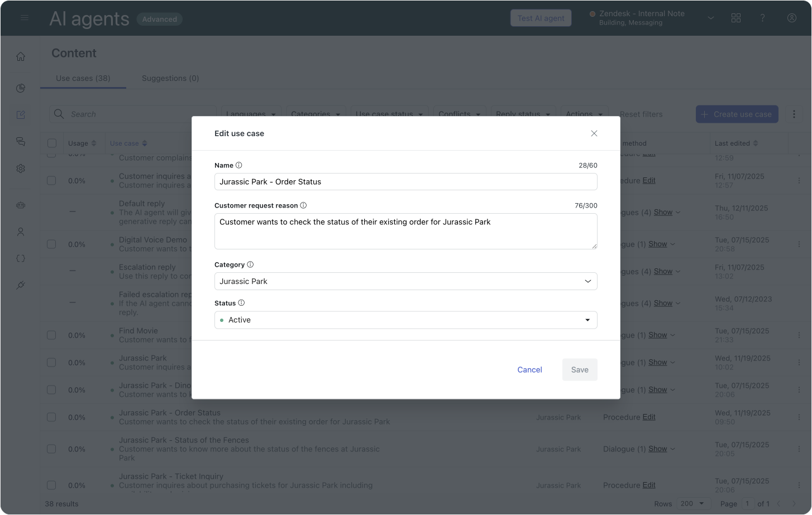
Task: Click the Name field info icon
Action: (x=239, y=165)
